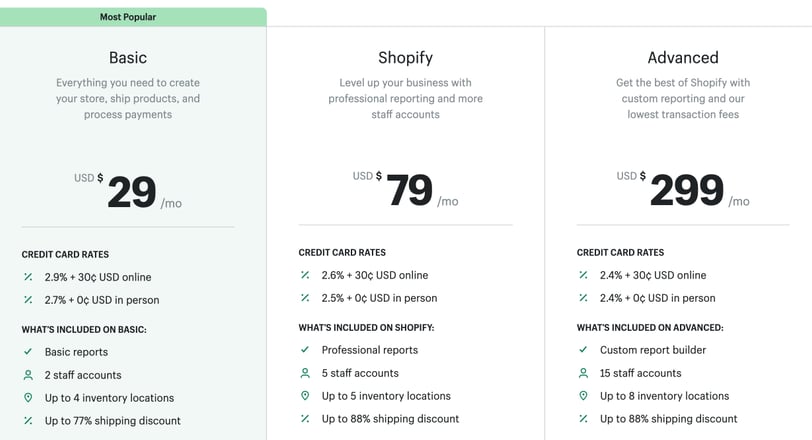Click the person icon next to 2 staff accounts

[28, 375]
